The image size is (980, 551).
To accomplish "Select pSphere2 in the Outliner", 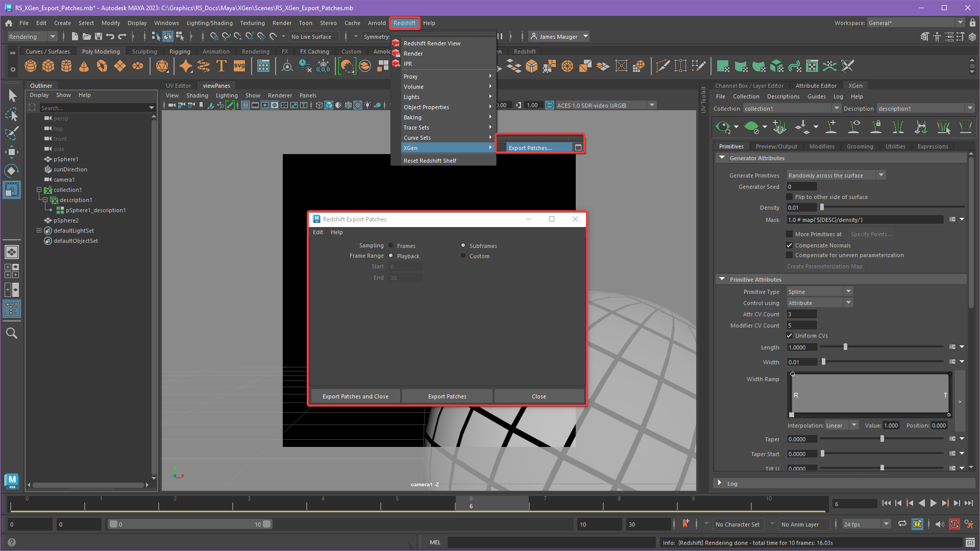I will click(66, 220).
